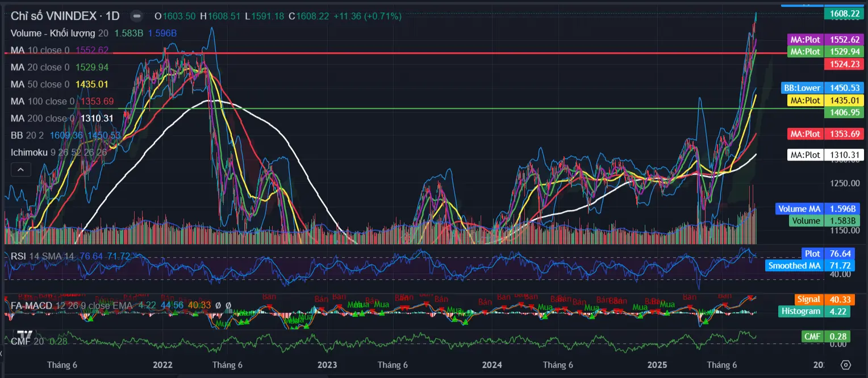Image resolution: width=868 pixels, height=378 pixels.
Task: Select the MA 200 close indicator legend
Action: [62, 118]
